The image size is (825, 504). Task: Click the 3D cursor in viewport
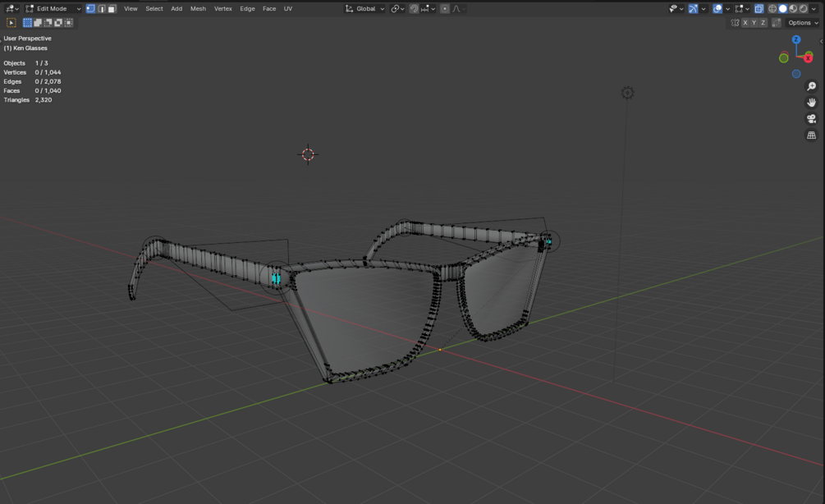[x=308, y=154]
